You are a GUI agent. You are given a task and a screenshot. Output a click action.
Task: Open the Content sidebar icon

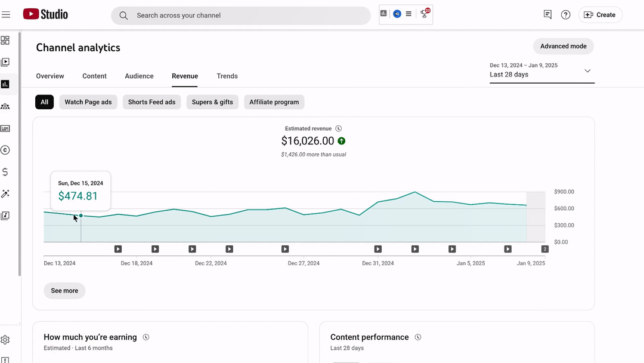pyautogui.click(x=5, y=62)
